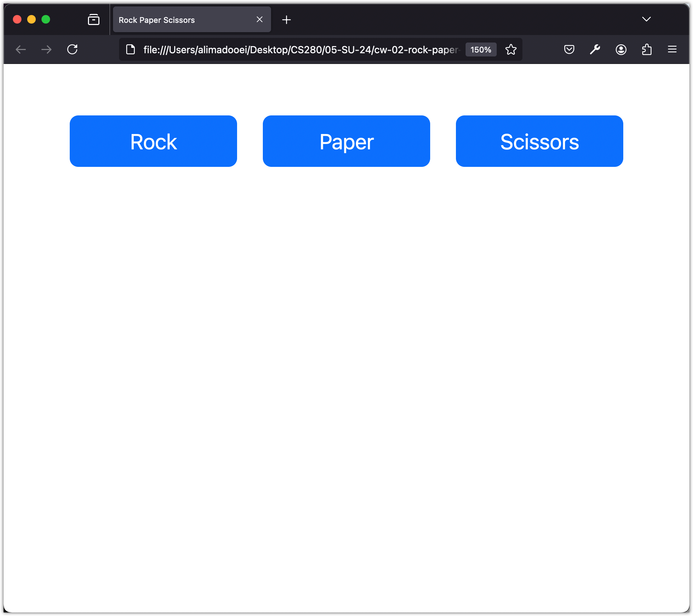The width and height of the screenshot is (693, 616).
Task: Select the Scissors button
Action: pyautogui.click(x=539, y=141)
